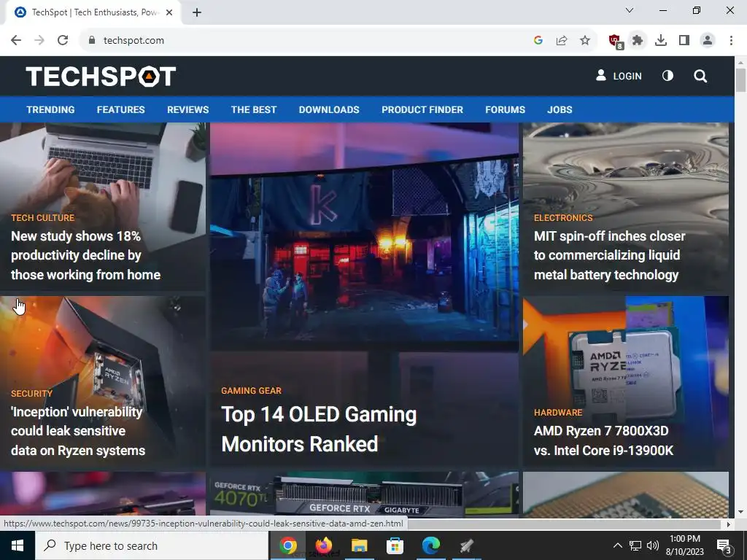Screen dimensions: 747x560
Task: Click the HARDWARE category label
Action: tap(558, 413)
